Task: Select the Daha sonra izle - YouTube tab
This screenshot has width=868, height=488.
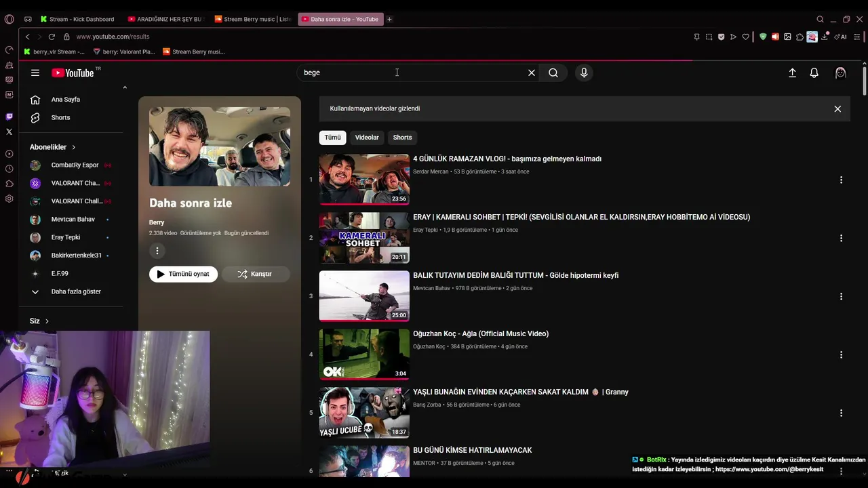Action: (340, 19)
